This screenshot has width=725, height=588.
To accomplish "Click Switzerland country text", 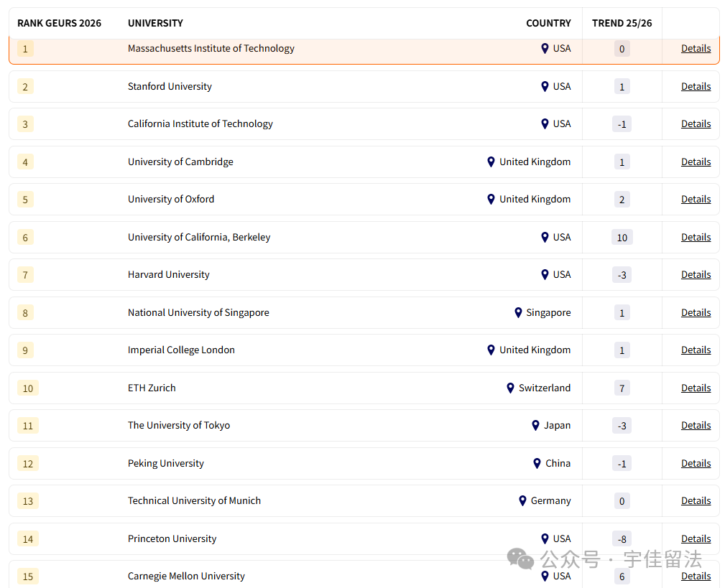I will coord(544,388).
